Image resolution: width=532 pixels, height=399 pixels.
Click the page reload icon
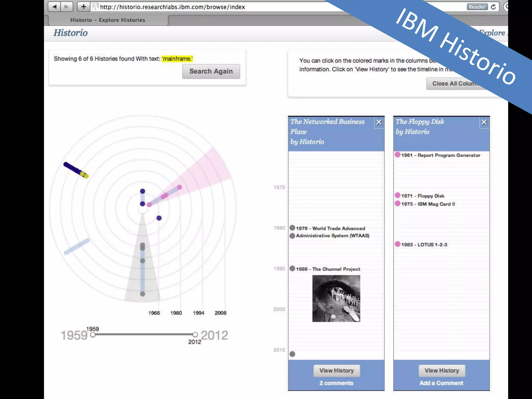pos(493,7)
